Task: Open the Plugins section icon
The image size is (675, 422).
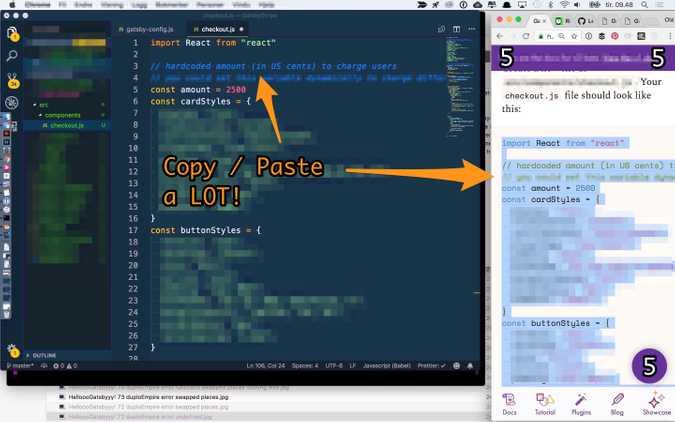Action: [582, 400]
